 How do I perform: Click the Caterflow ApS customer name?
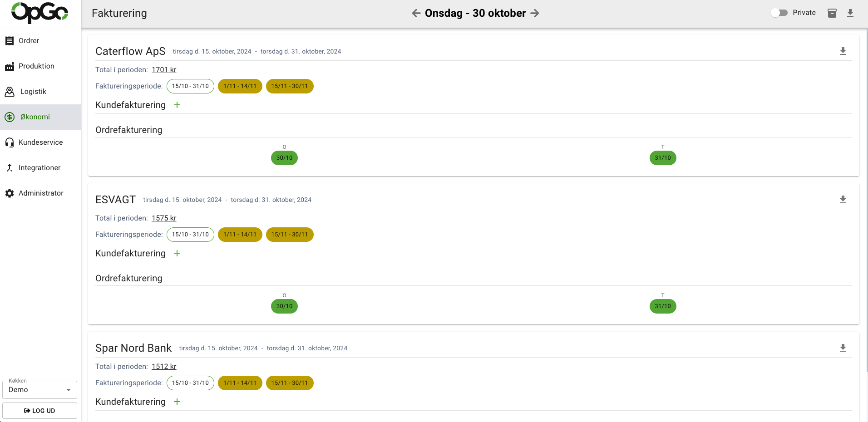click(130, 51)
